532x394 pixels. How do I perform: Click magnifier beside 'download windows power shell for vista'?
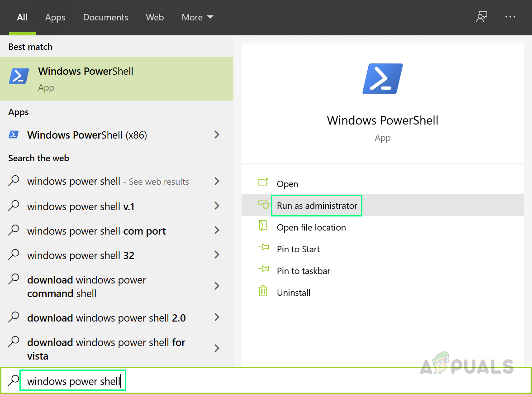14,341
